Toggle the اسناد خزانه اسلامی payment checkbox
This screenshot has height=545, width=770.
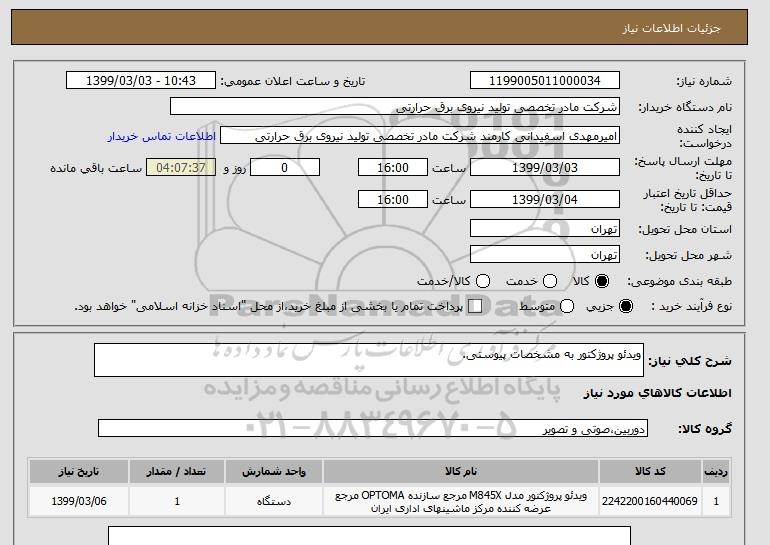(x=475, y=306)
